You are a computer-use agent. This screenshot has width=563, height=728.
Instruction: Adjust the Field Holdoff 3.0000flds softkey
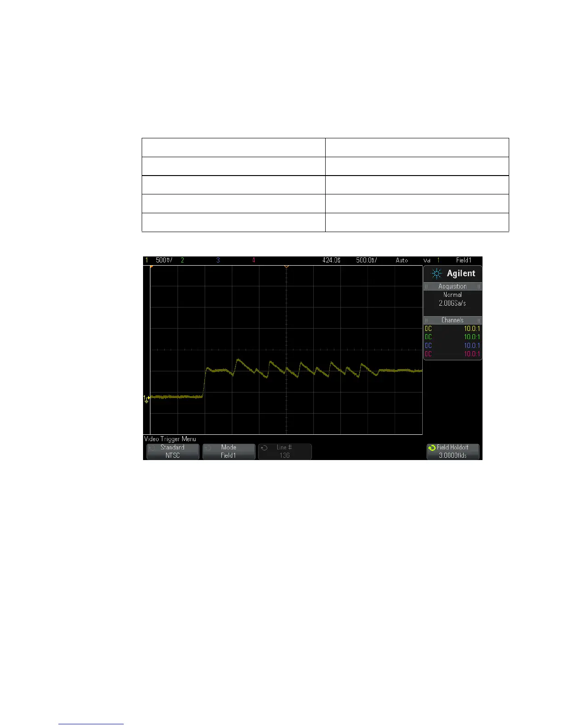453,451
